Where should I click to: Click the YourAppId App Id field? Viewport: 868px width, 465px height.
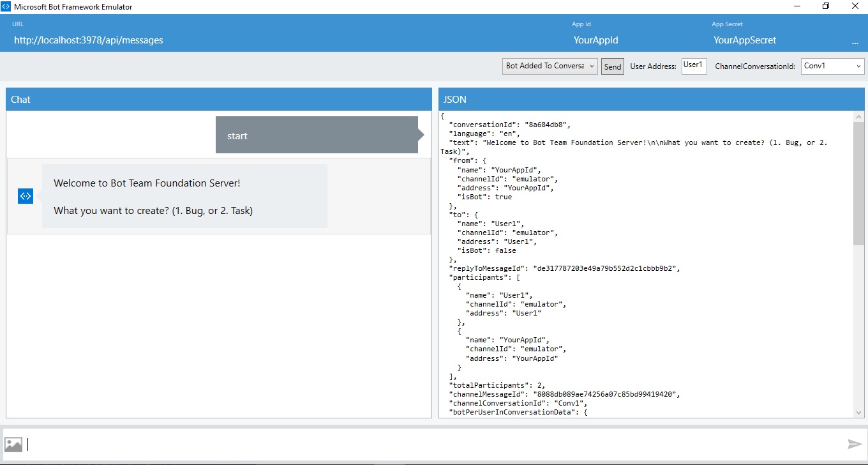click(595, 40)
